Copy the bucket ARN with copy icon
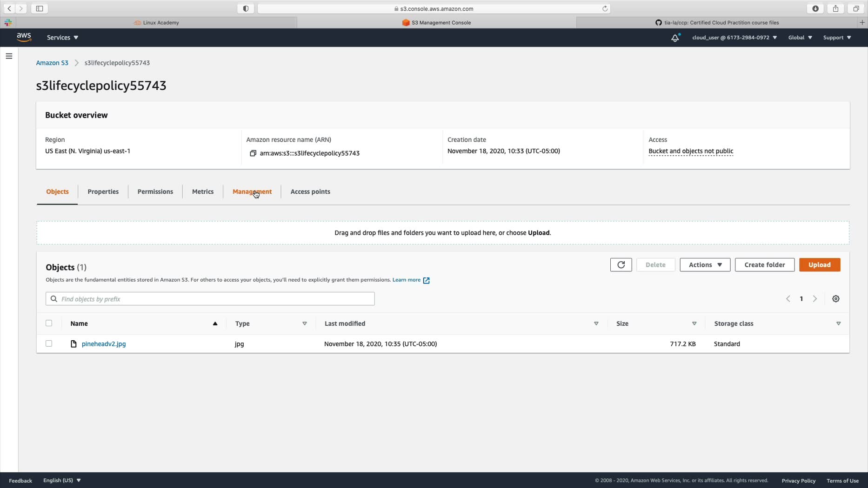 click(253, 153)
